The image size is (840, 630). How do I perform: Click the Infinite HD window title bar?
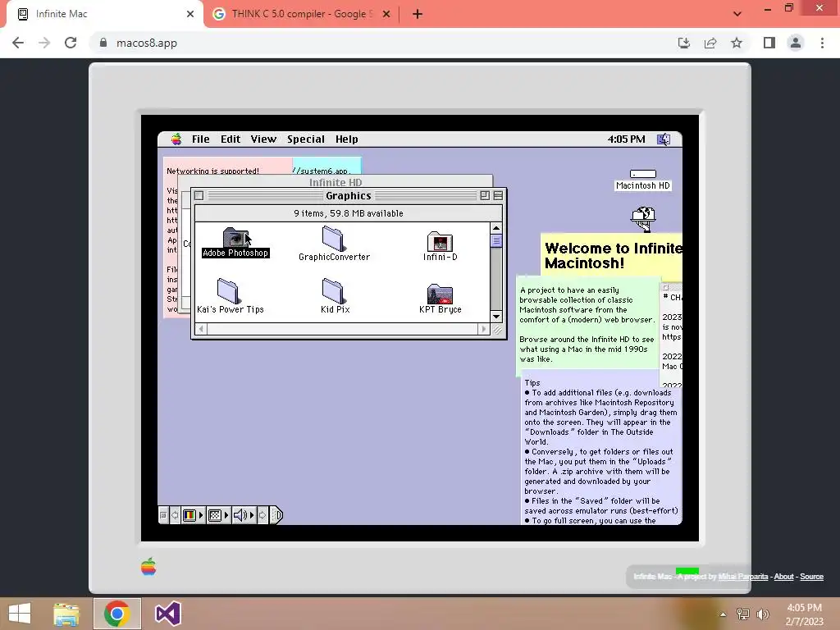pos(336,182)
